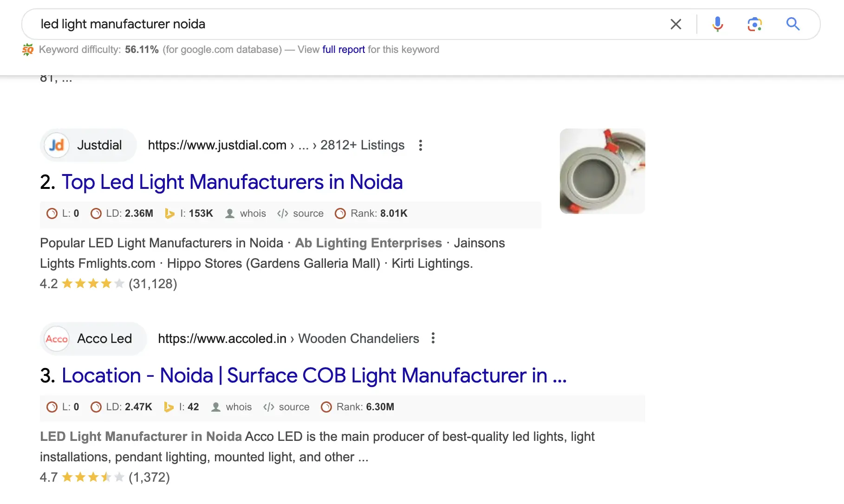Viewport: 844px width, 504px height.
Task: Click LD 2.36M metric for Justdial
Action: coord(129,213)
